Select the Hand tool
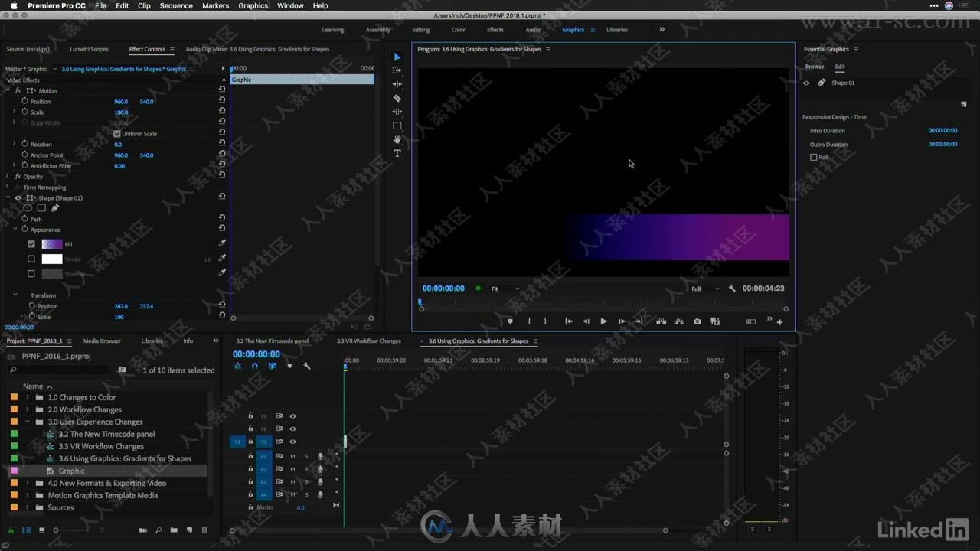 [397, 139]
